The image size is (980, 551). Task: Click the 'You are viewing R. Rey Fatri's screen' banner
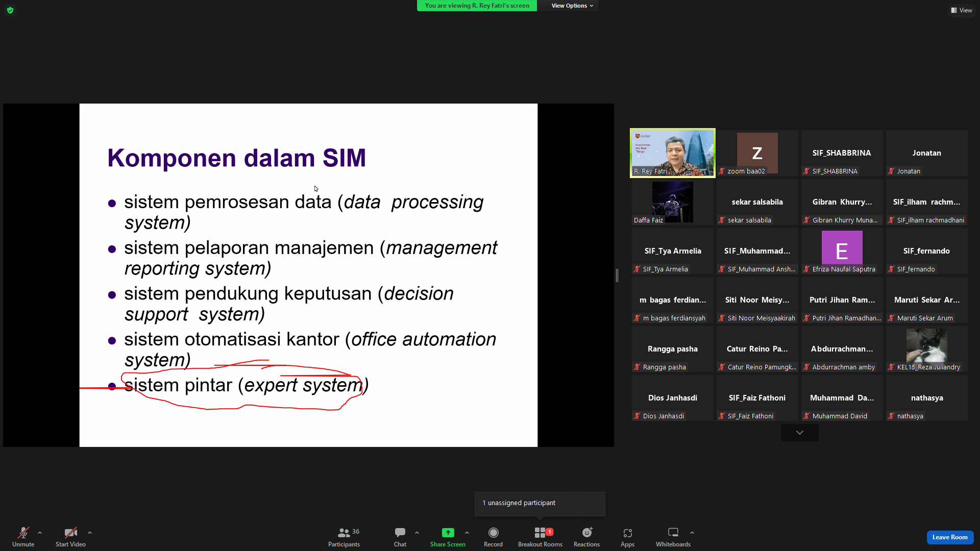coord(477,6)
